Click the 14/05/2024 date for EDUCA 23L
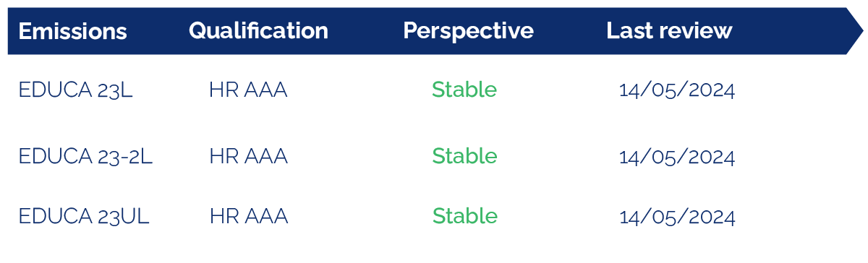This screenshot has height=263, width=868. pos(677,90)
